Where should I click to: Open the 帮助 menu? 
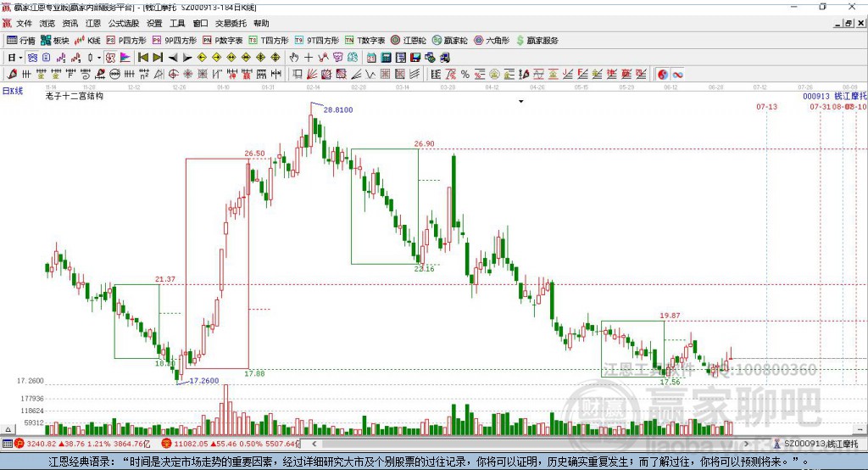pyautogui.click(x=261, y=23)
